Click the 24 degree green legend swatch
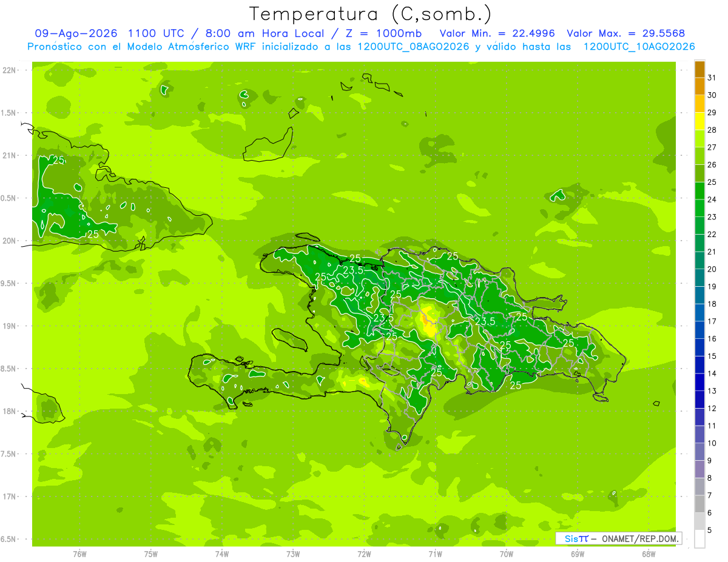The height and width of the screenshot is (562, 728). [x=699, y=191]
